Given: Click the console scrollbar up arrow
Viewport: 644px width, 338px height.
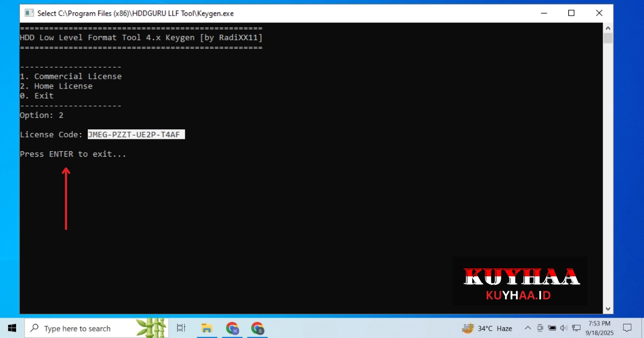Looking at the screenshot, I should (608, 27).
